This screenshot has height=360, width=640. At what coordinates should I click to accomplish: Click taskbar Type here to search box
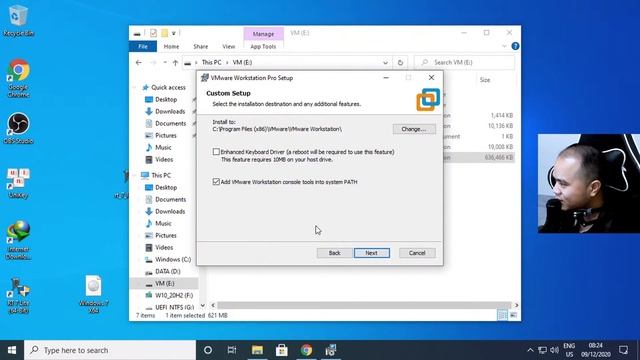click(110, 350)
